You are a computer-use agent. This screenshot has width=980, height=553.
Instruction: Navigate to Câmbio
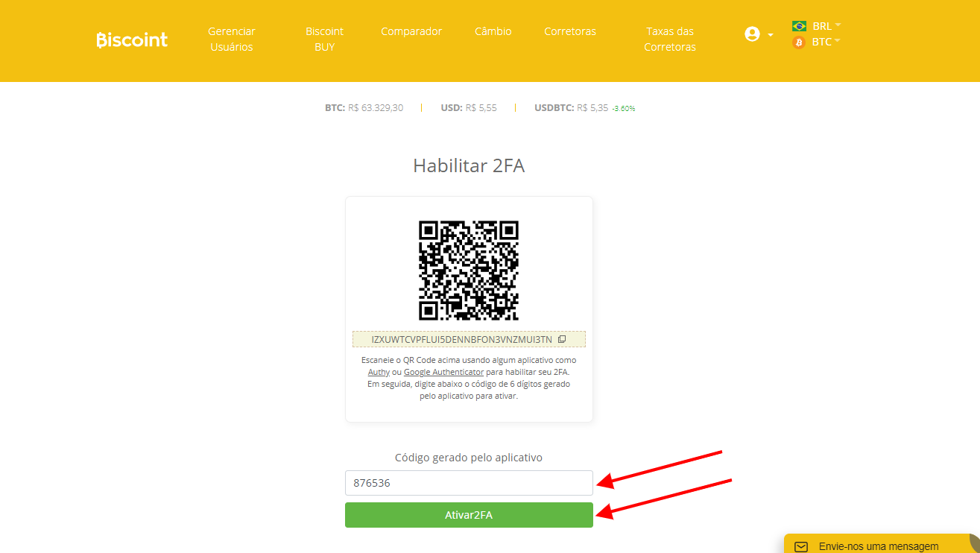point(493,31)
